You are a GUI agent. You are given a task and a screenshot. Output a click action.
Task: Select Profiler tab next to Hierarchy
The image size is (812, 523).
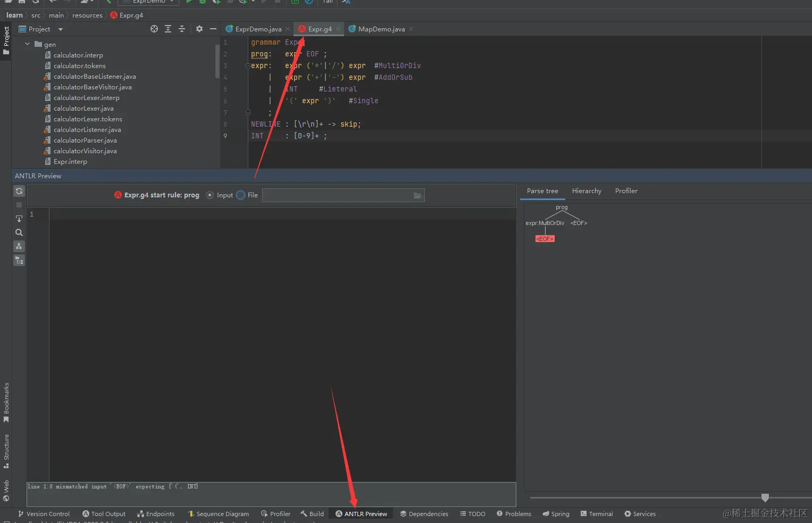pyautogui.click(x=626, y=191)
